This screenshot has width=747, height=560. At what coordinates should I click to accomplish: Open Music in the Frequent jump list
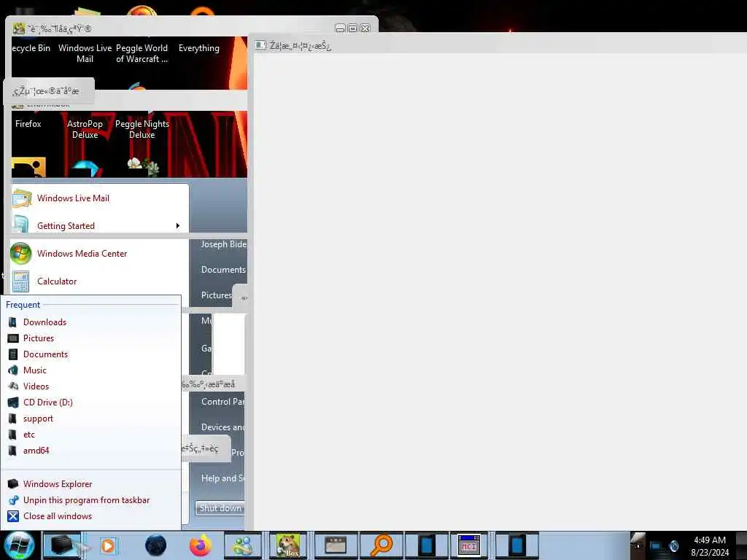click(x=35, y=370)
